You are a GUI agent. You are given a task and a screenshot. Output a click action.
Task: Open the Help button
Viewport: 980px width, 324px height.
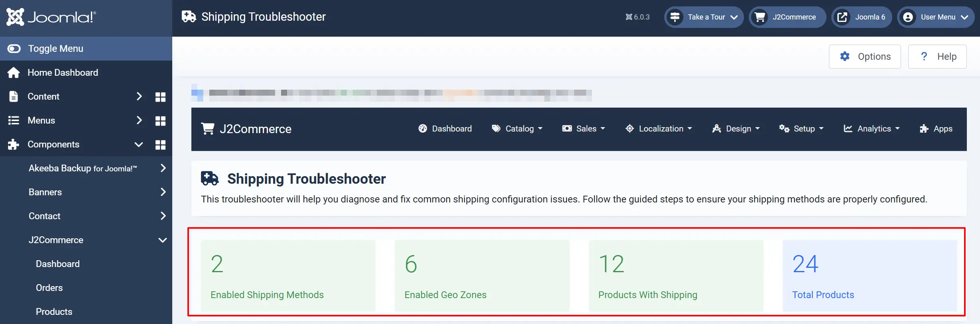coord(937,57)
